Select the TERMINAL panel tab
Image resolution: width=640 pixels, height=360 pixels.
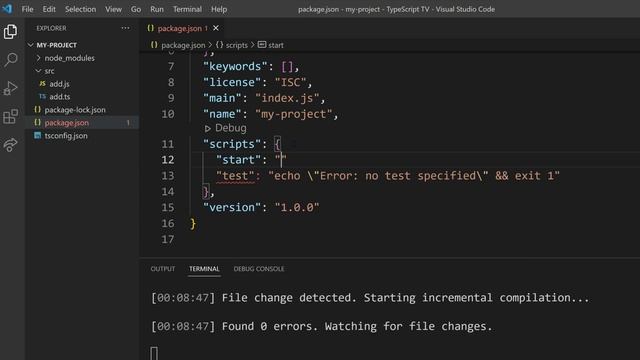204,269
